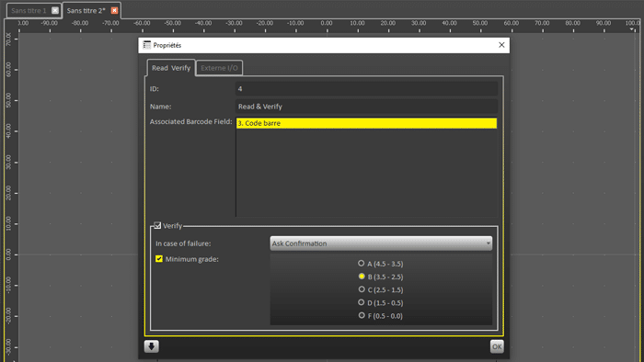Click the Name: label
644x362 pixels.
(161, 107)
